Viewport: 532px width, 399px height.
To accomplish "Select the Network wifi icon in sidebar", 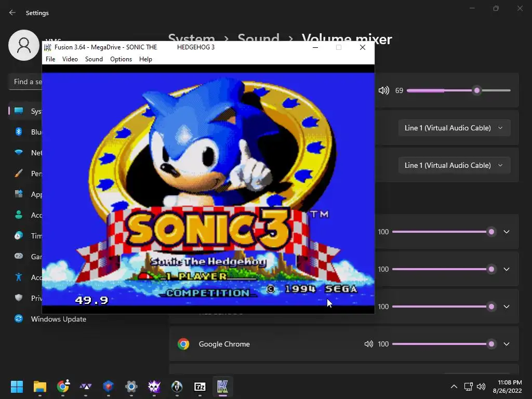I will pos(19,152).
